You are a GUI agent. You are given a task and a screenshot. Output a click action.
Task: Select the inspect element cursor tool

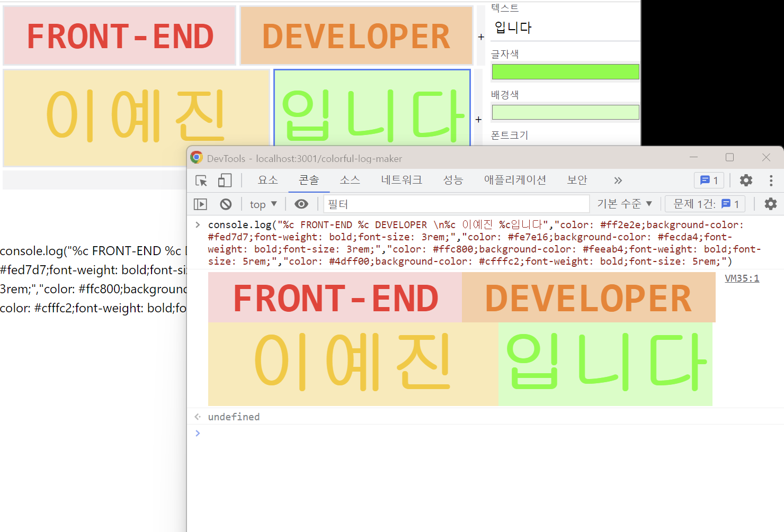point(201,180)
